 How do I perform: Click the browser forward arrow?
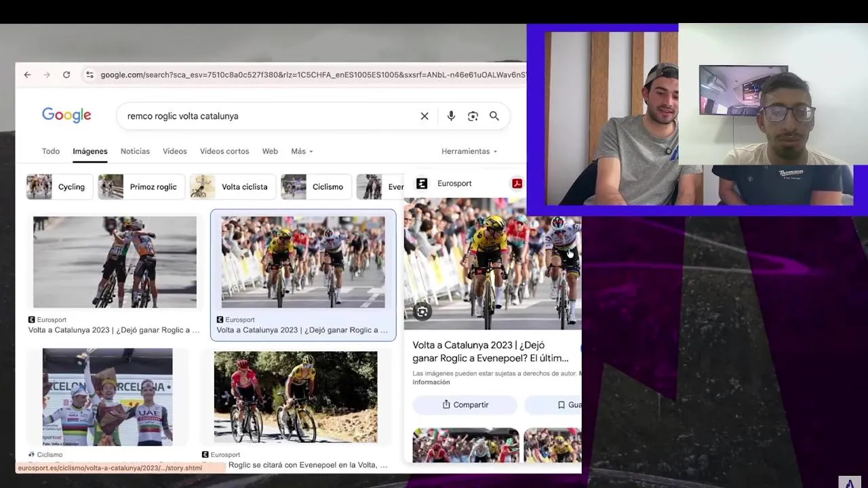click(x=47, y=75)
